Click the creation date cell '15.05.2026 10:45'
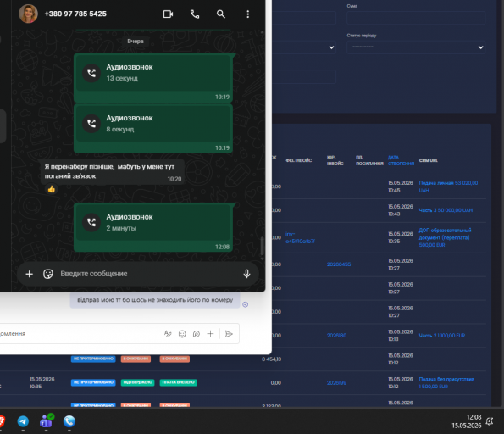Screen dimensions: 504x434 (400, 186)
